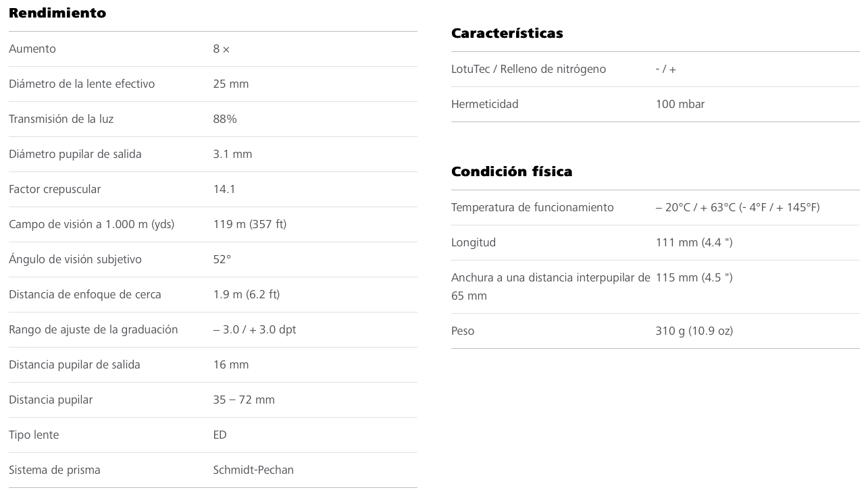Click the – 3.0 / + 3.0 dpt value

[x=255, y=329]
